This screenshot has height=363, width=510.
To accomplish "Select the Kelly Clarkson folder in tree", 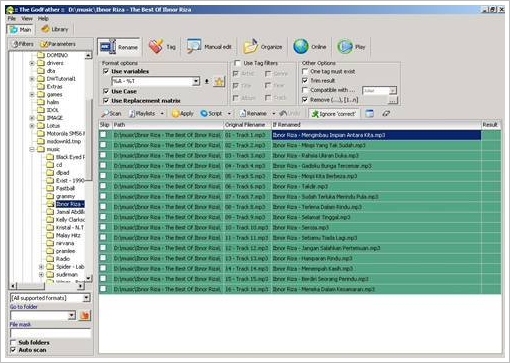I will (70, 220).
